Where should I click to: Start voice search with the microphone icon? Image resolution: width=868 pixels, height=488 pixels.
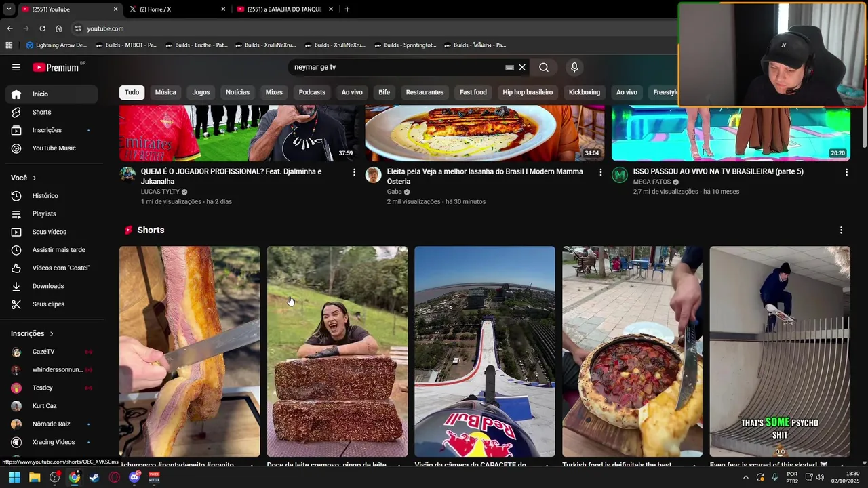(x=574, y=67)
